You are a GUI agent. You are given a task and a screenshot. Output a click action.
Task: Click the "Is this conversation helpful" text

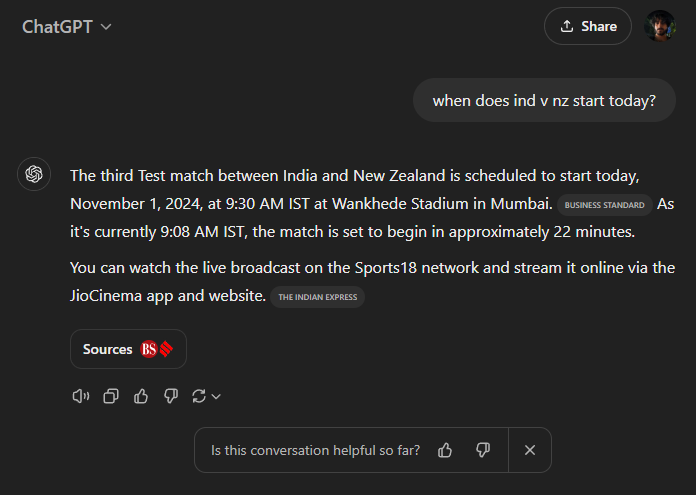tap(315, 450)
